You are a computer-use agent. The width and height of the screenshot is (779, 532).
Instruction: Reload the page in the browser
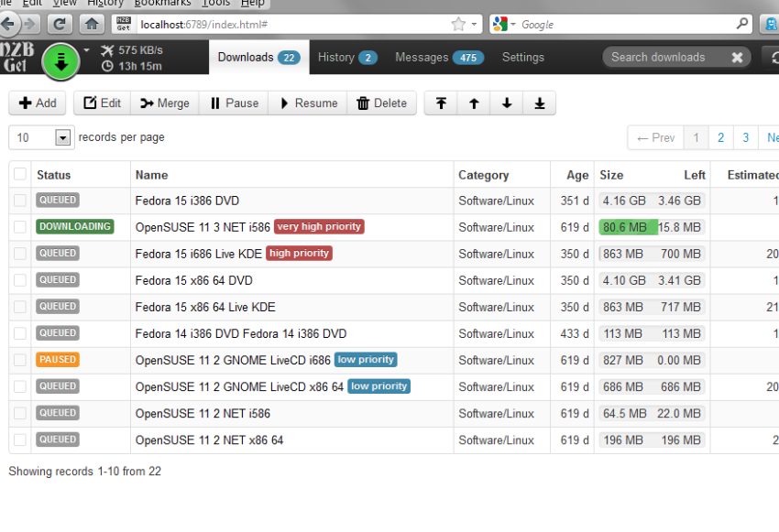coord(60,24)
